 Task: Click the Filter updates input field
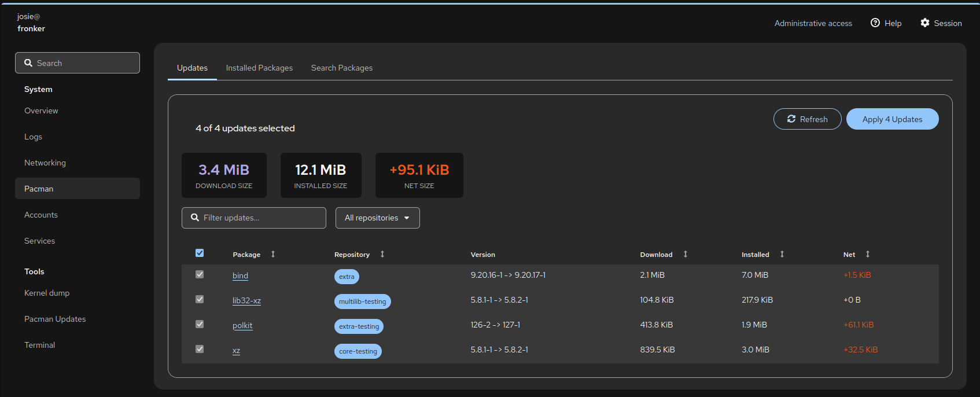coord(260,218)
